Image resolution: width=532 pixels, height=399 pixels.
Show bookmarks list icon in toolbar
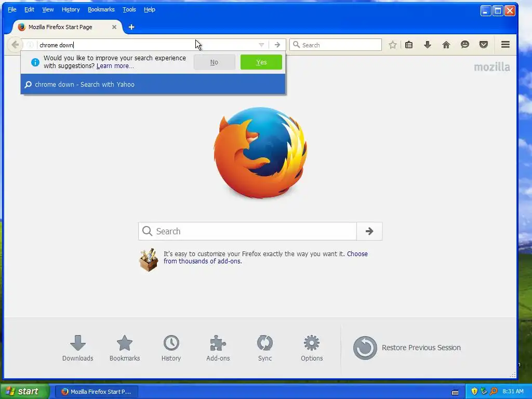pyautogui.click(x=409, y=45)
